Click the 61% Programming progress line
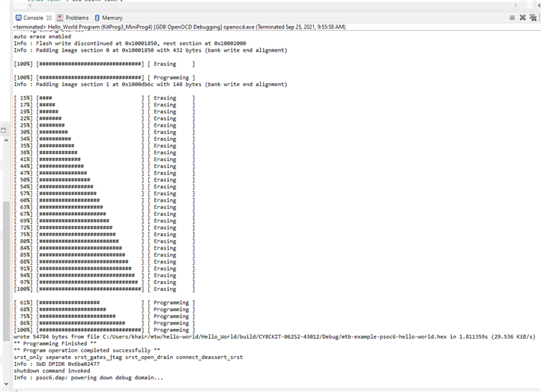541x392 pixels. 104,303
